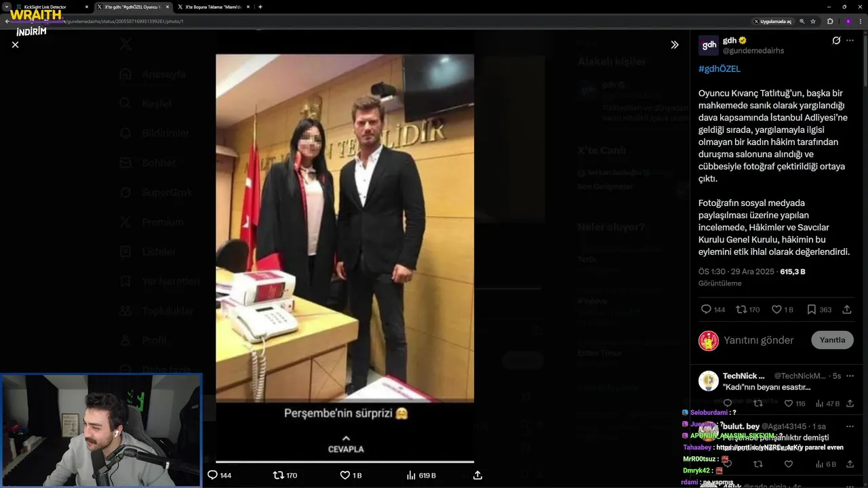
Task: Like the post via heart below photo
Action: (x=344, y=475)
